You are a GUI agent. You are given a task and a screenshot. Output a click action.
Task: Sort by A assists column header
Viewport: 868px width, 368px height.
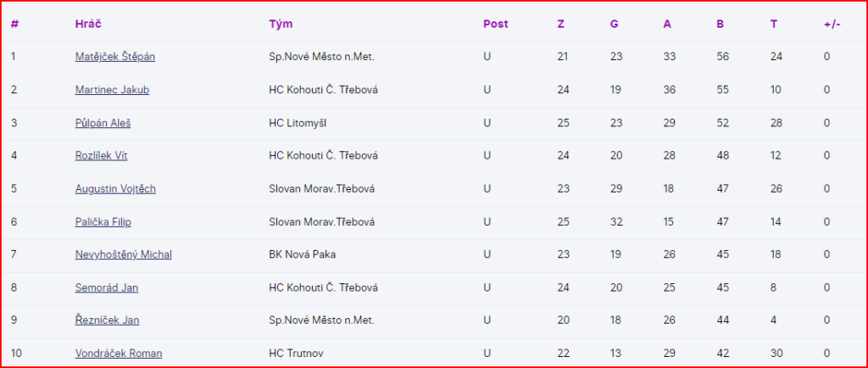667,24
